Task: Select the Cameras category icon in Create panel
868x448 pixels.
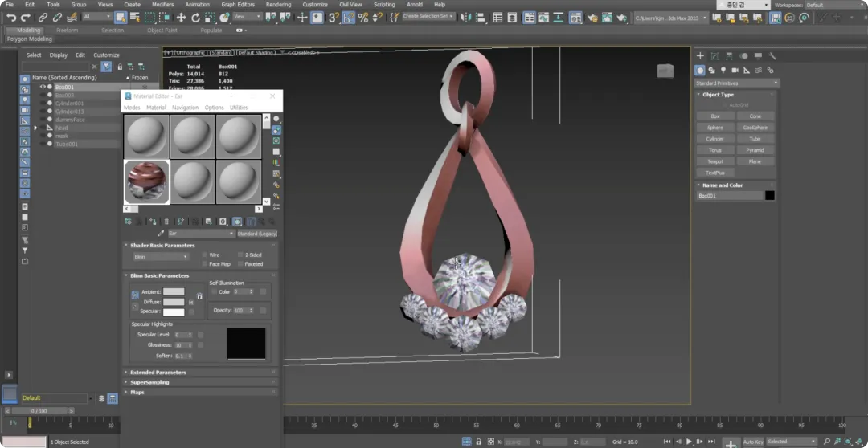Action: pos(735,70)
